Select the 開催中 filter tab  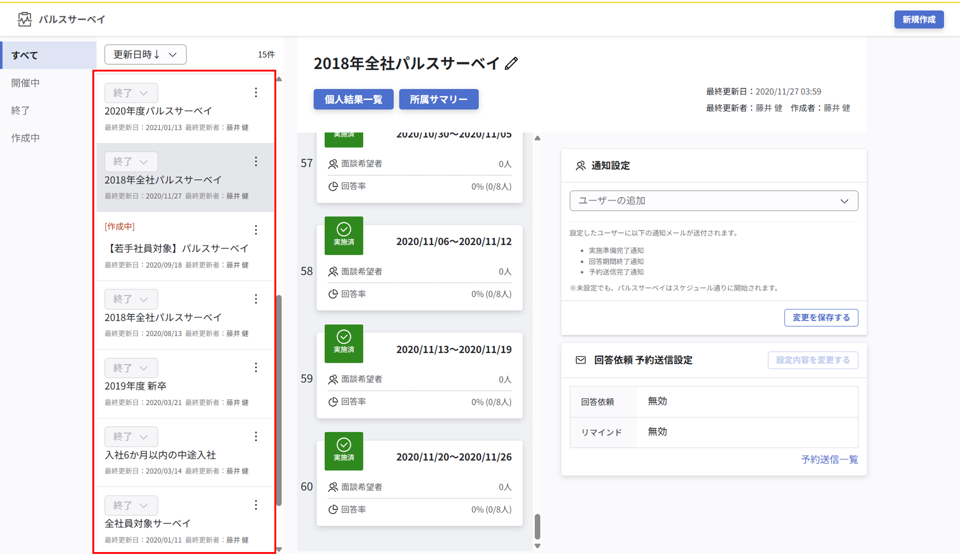48,83
